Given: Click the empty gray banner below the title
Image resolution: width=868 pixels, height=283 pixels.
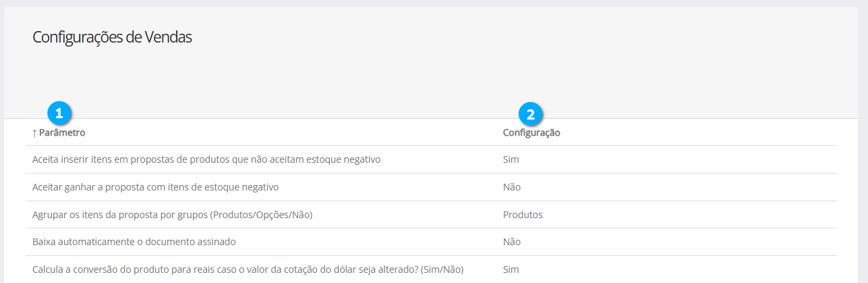Looking at the screenshot, I should tap(432, 81).
